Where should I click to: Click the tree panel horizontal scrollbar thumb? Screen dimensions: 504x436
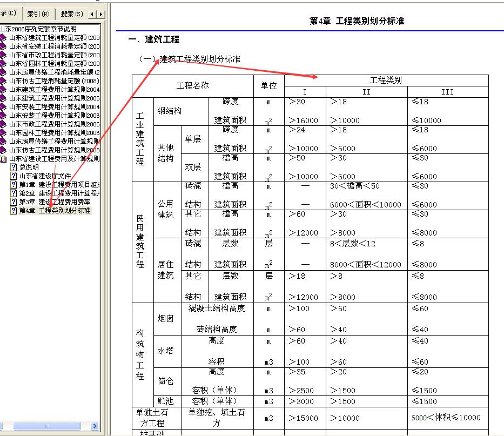coord(47,426)
